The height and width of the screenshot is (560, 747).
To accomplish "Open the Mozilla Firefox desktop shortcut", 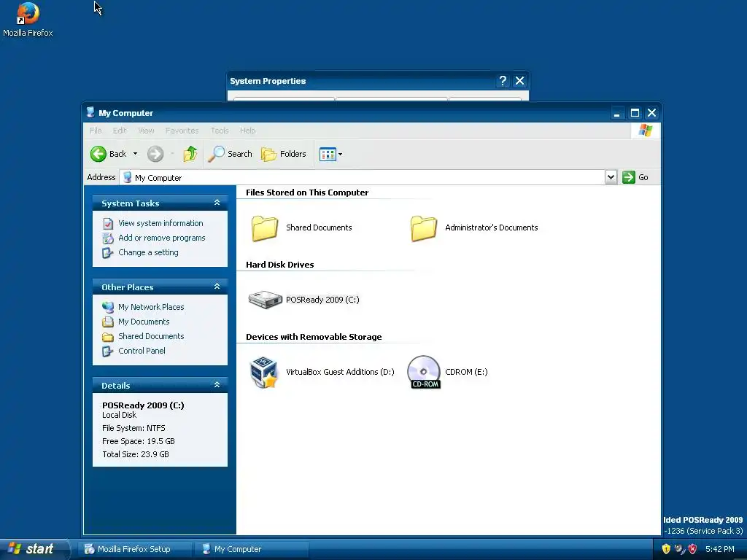I will coord(28,20).
